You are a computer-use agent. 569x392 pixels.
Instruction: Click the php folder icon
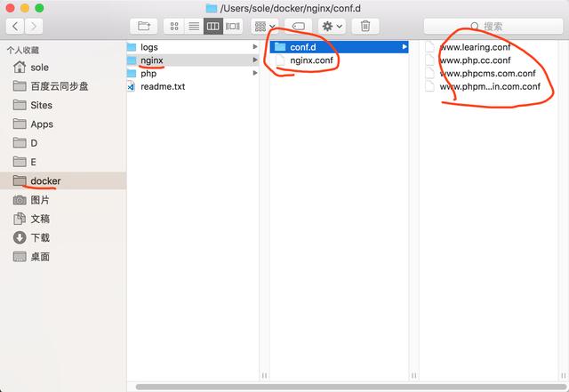click(132, 73)
